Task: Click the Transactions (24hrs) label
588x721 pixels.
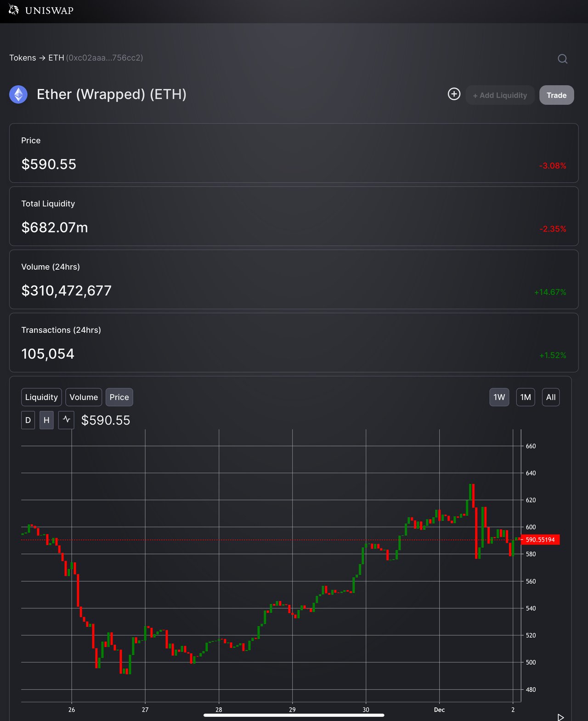Action: click(61, 330)
